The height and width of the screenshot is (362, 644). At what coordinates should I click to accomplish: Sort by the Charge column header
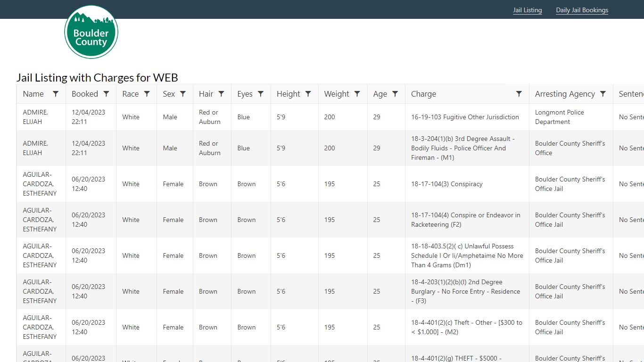[x=423, y=94]
